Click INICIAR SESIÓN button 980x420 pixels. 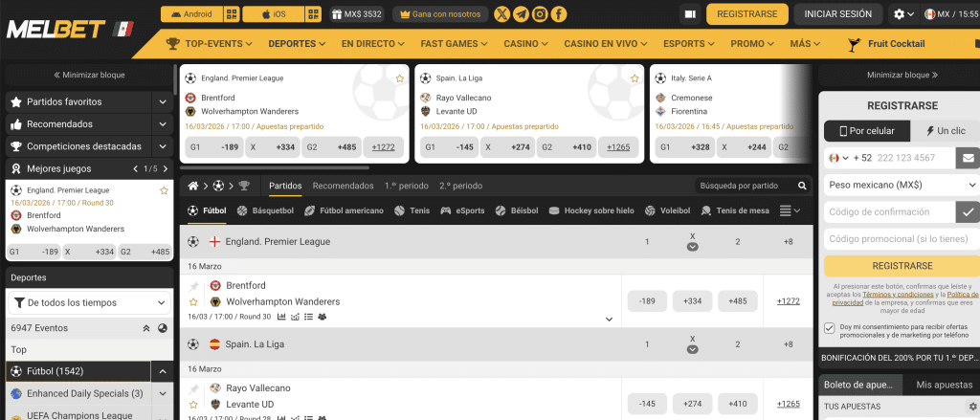tap(837, 13)
